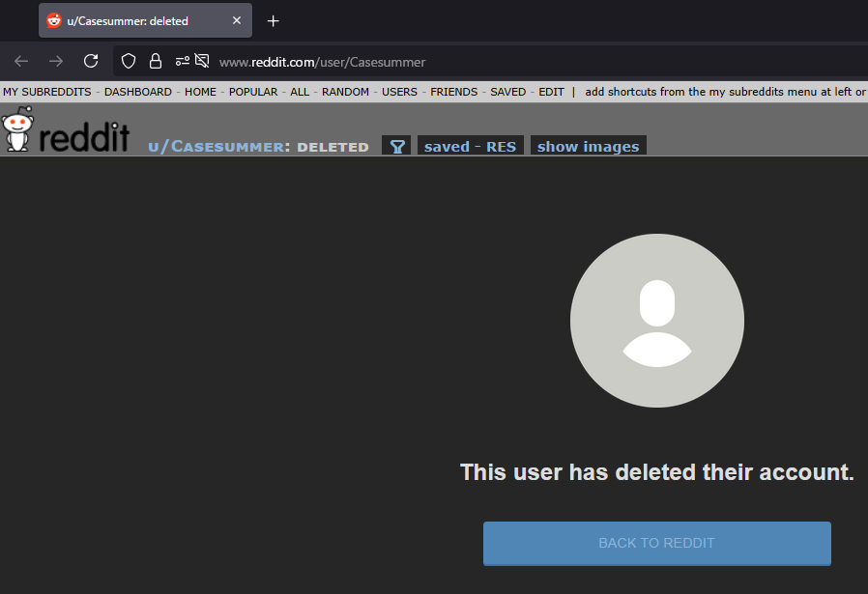
Task: Click the site security padlock icon
Action: [156, 61]
